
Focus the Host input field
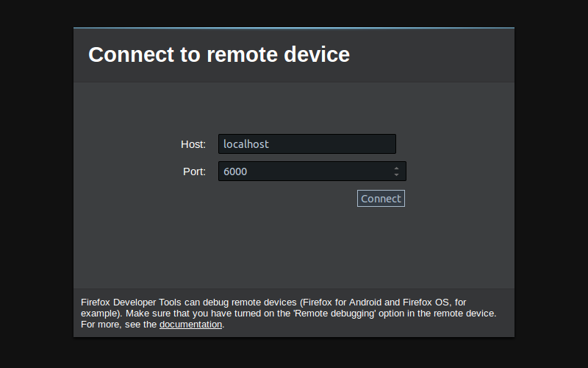point(306,144)
